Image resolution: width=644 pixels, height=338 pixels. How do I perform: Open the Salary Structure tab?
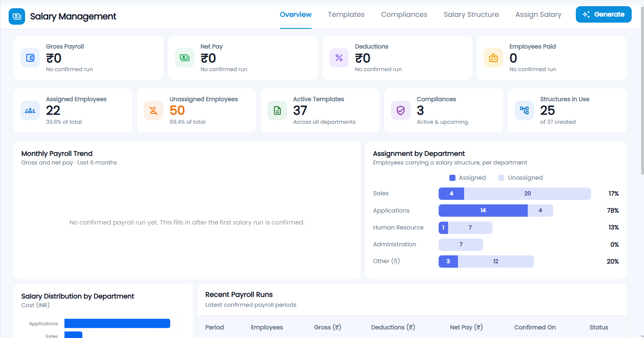[x=471, y=14]
